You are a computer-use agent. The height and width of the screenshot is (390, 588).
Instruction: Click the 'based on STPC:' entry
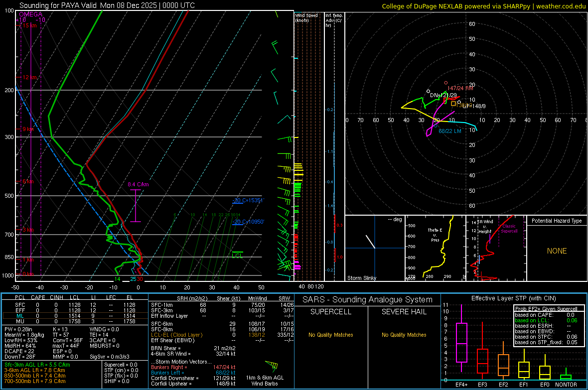546,337
